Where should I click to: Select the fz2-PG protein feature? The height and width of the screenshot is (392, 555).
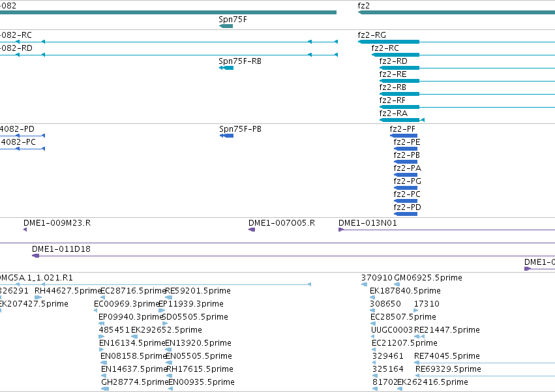tap(406, 188)
